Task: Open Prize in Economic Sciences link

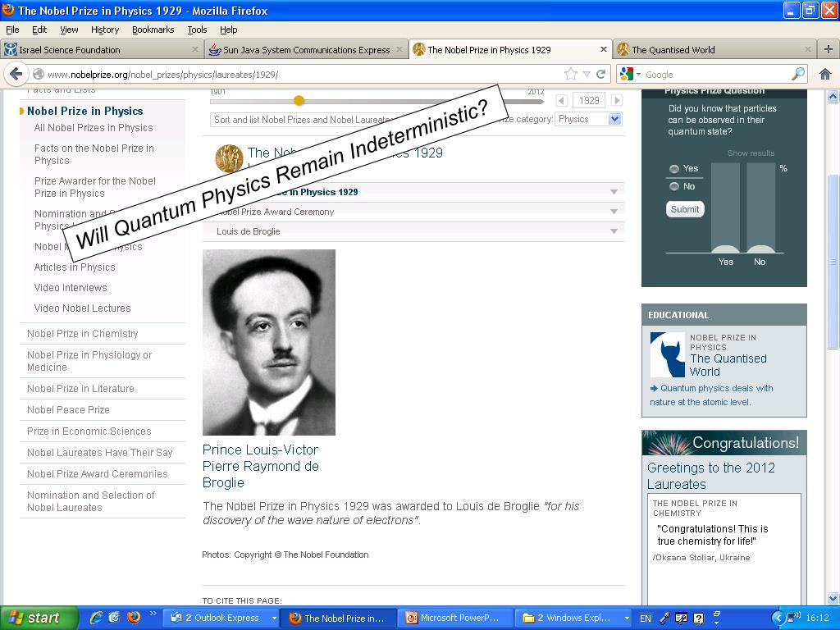Action: [x=89, y=431]
